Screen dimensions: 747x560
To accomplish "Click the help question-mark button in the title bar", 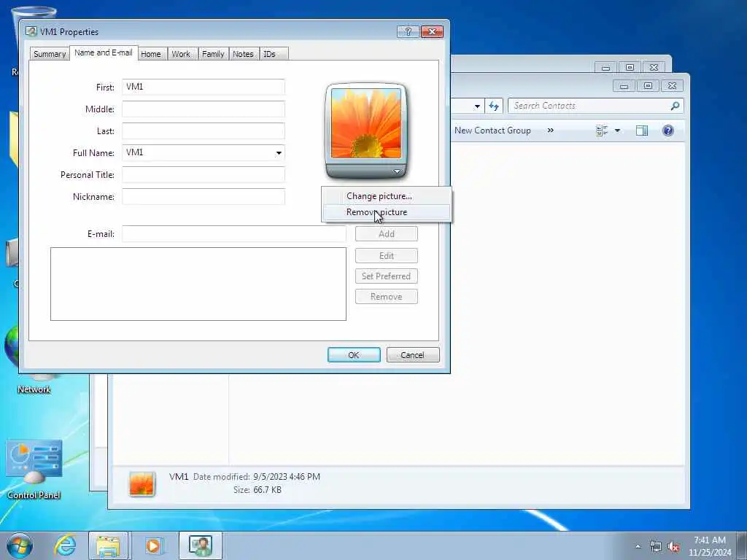I will coord(408,32).
